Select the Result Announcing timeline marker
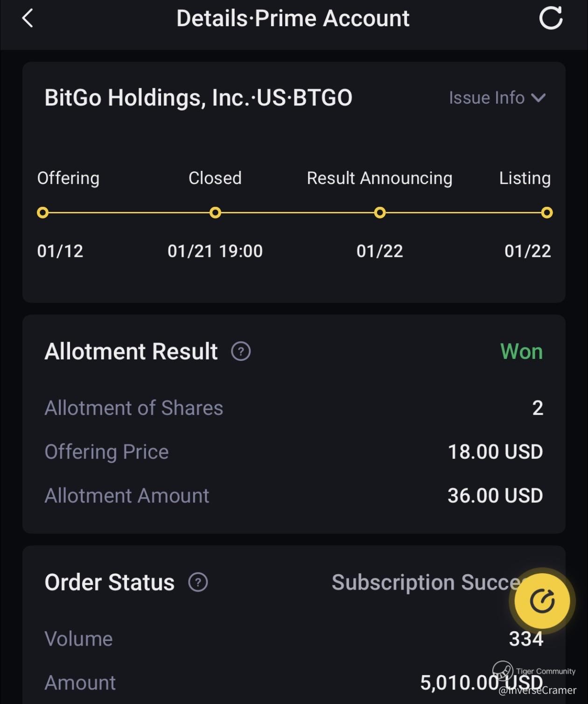 380,213
